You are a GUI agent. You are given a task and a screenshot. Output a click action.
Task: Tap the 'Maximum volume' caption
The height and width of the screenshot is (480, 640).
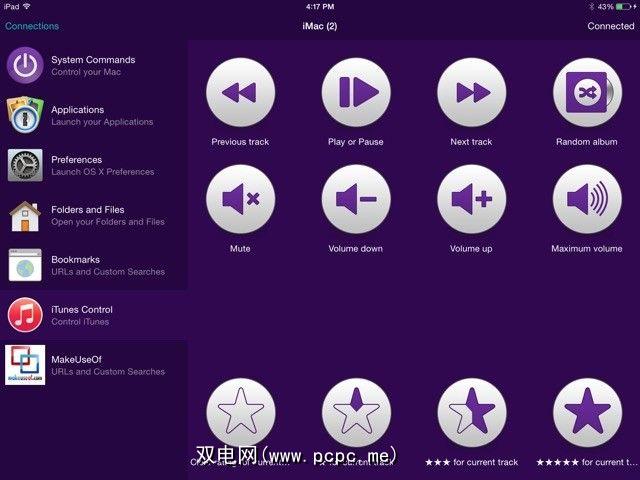(x=587, y=249)
